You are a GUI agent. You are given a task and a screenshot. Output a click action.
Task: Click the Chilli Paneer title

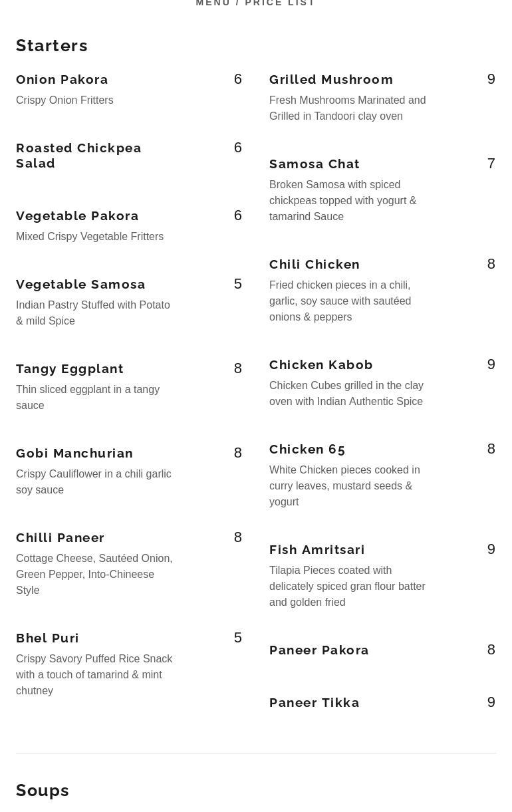(x=61, y=538)
